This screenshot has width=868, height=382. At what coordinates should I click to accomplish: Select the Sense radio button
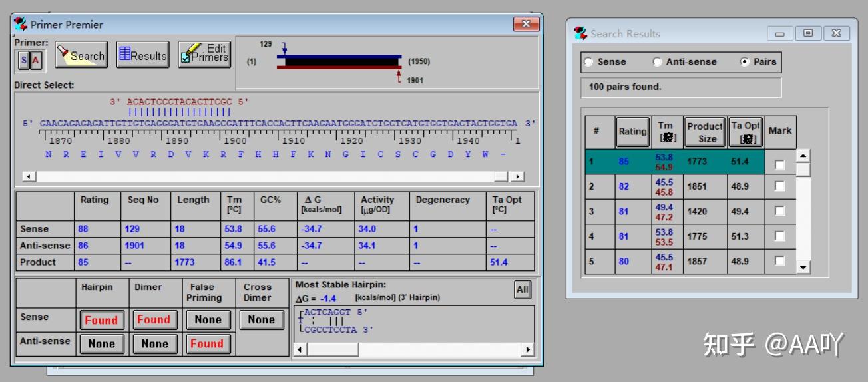(x=588, y=62)
